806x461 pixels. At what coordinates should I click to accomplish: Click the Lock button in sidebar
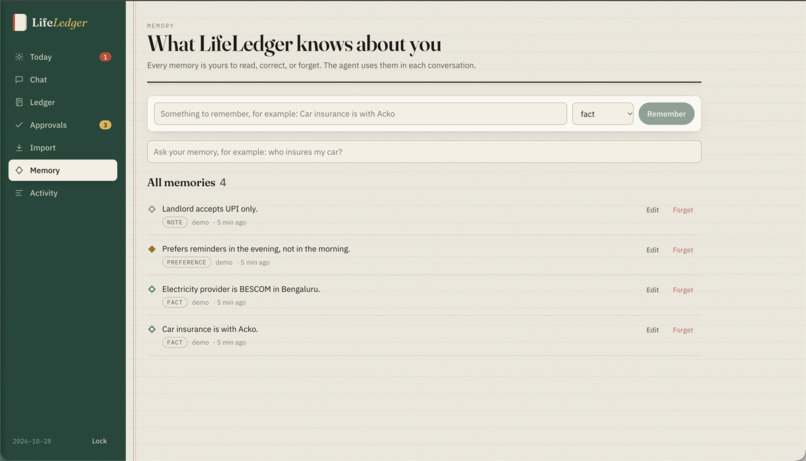99,441
